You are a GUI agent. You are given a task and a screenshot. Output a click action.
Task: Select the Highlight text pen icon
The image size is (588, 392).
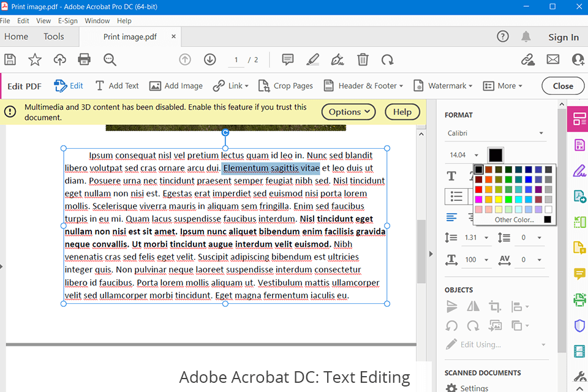coord(312,59)
